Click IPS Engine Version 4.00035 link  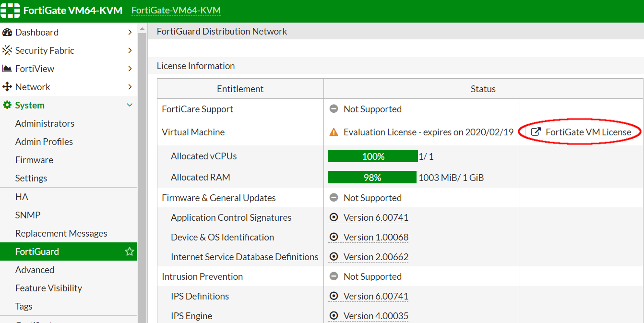tap(376, 316)
